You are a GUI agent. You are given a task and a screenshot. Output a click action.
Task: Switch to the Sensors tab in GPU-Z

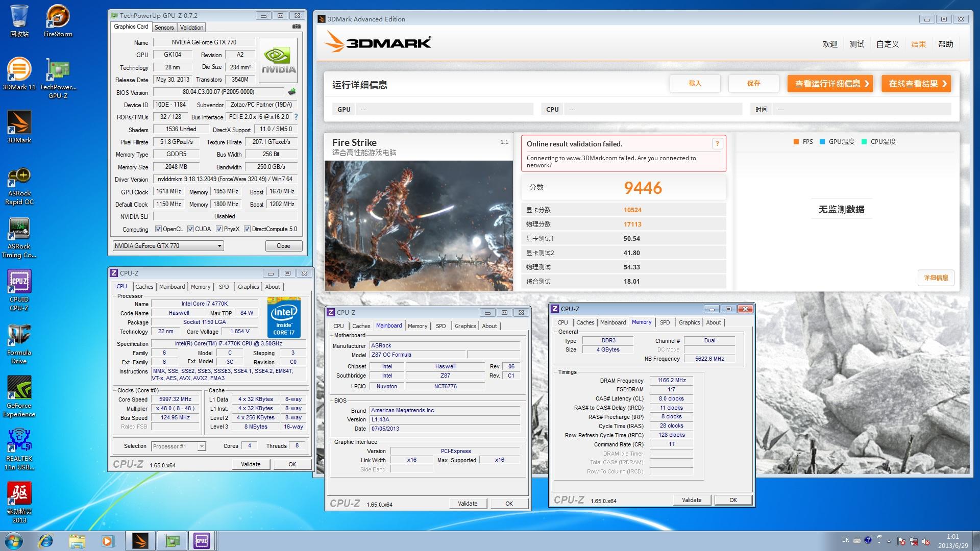point(164,28)
